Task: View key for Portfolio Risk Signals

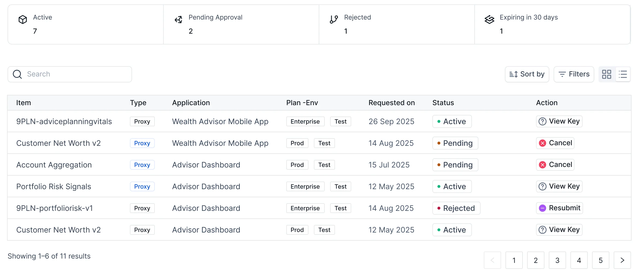Action: pyautogui.click(x=559, y=186)
